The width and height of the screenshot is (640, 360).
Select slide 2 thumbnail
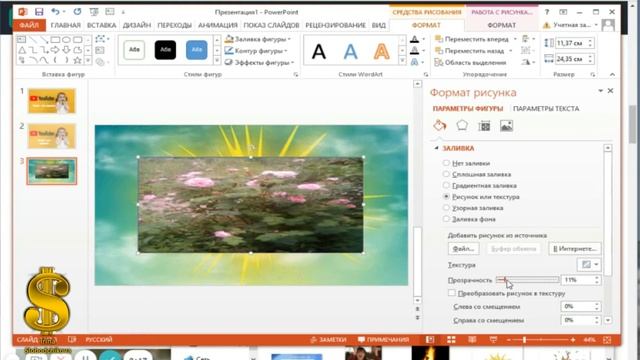point(52,136)
